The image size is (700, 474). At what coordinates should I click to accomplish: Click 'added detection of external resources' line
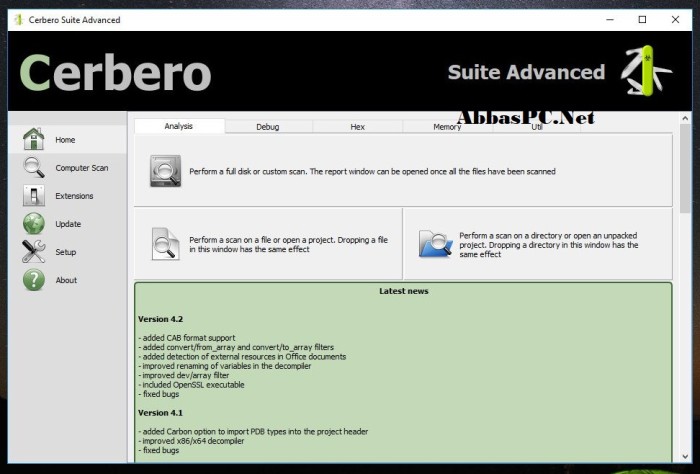242,357
